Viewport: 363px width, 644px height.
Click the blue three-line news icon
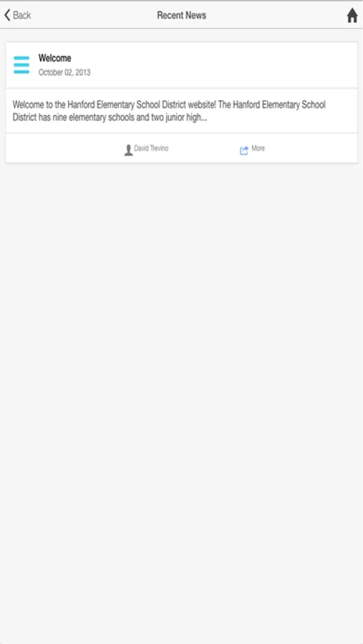pos(21,65)
